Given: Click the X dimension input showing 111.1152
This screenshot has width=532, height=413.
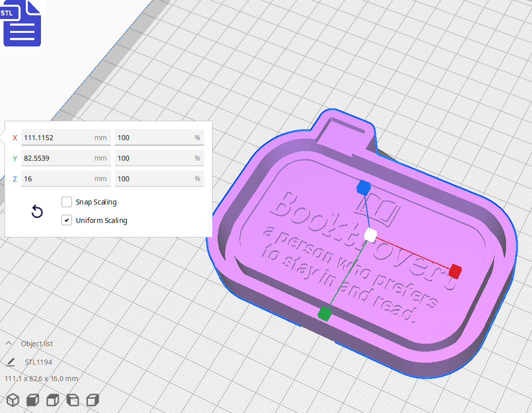Looking at the screenshot, I should pos(66,137).
